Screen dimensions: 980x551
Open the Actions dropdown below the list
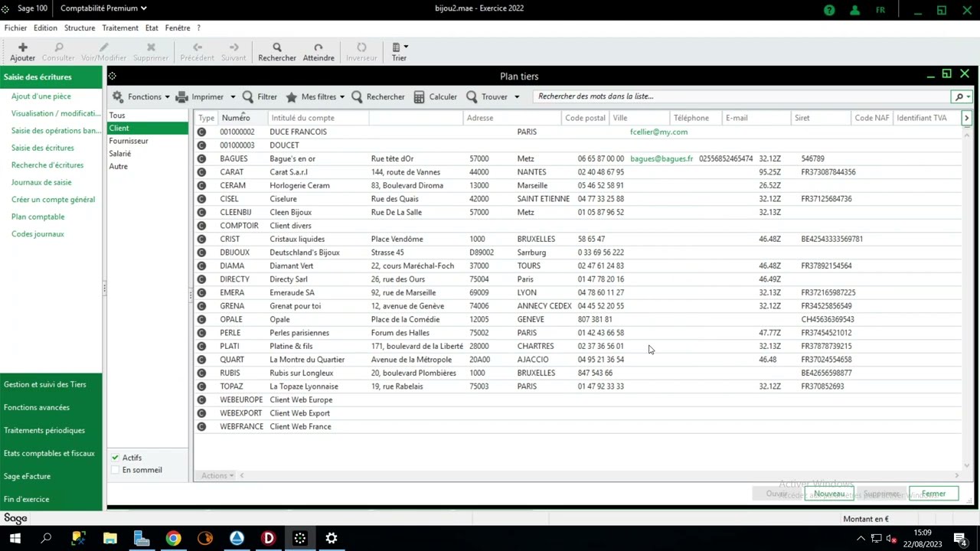tap(217, 476)
